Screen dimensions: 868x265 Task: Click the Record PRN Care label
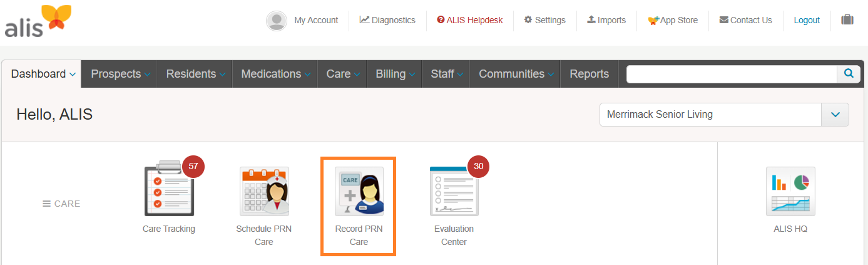point(359,235)
